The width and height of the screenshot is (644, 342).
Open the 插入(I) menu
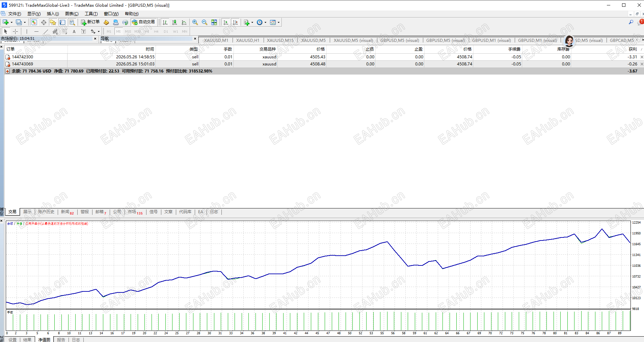click(x=53, y=14)
